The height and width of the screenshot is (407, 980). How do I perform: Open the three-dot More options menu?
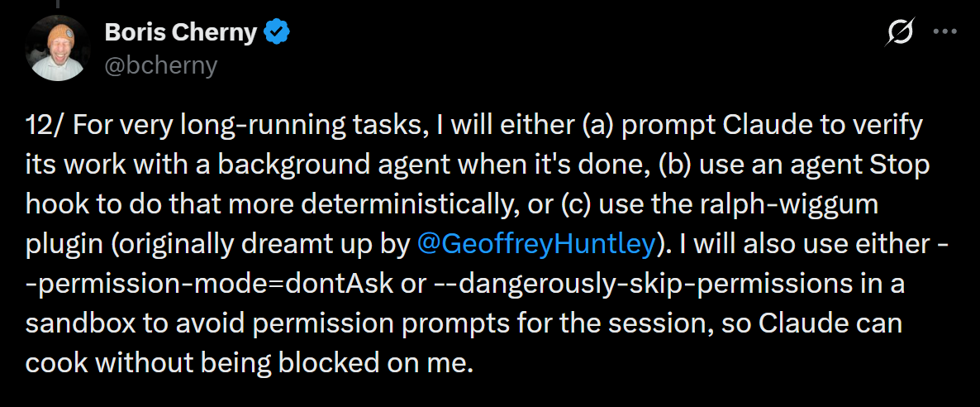(x=944, y=32)
